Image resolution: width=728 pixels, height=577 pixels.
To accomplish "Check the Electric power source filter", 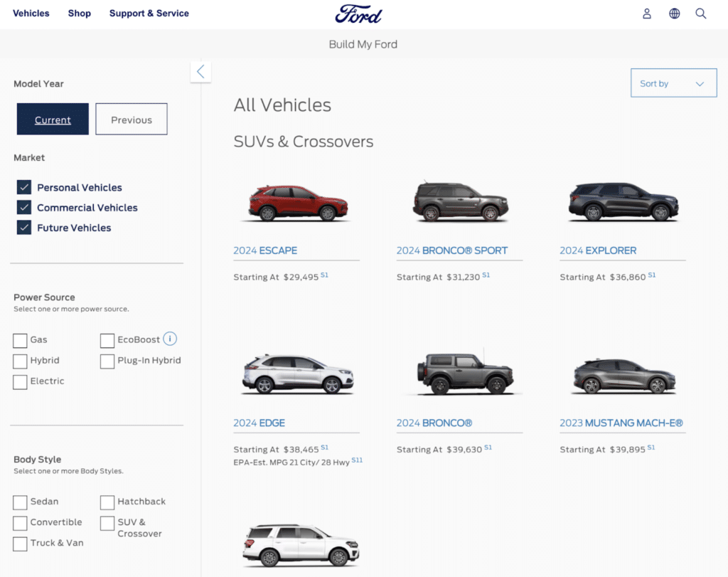I will (x=20, y=382).
